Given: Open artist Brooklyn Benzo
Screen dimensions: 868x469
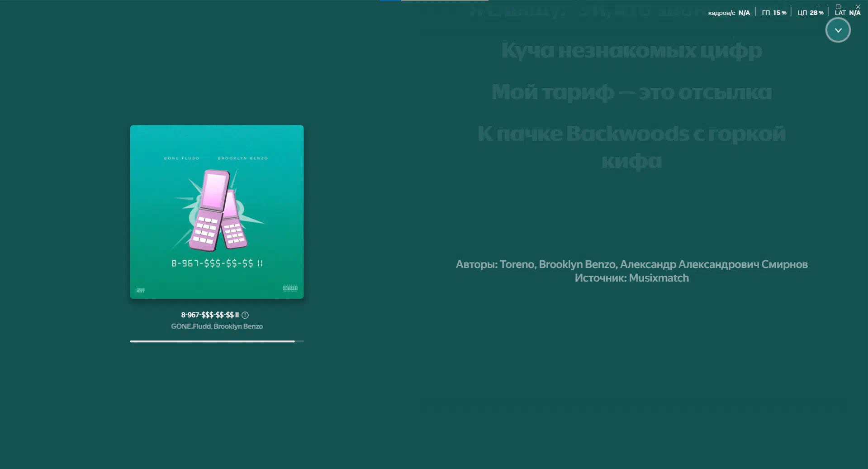Looking at the screenshot, I should pyautogui.click(x=238, y=326).
